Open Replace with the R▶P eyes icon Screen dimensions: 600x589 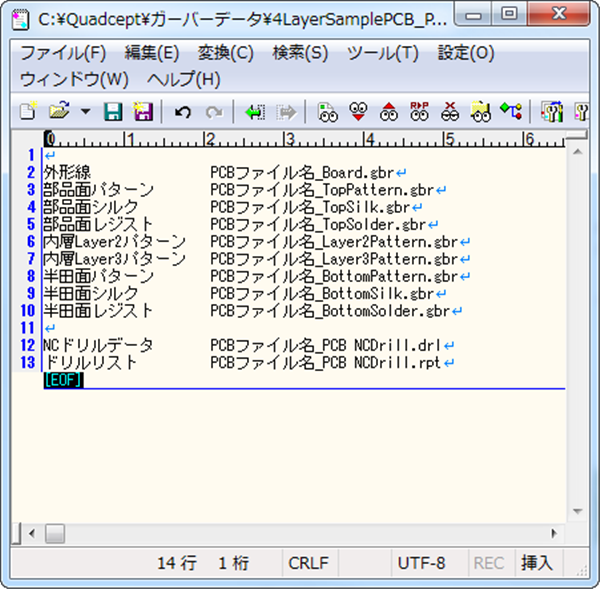point(419,112)
